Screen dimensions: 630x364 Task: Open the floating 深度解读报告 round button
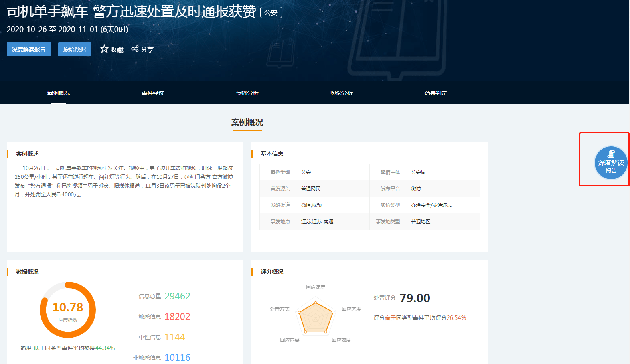pos(611,163)
